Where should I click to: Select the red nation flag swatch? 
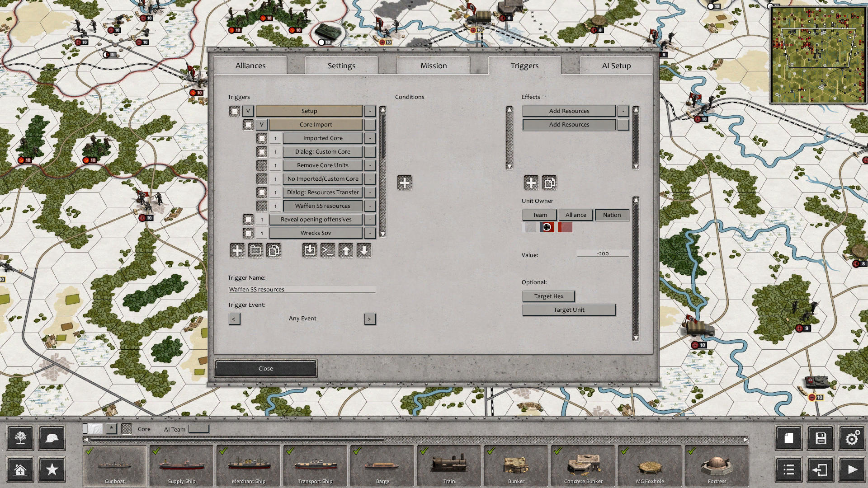click(565, 227)
